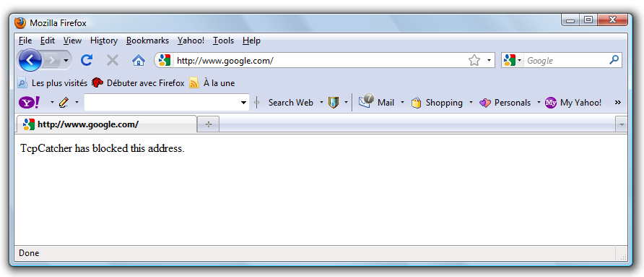Select the http://www.google.com/ tab
The image size is (644, 277).
pyautogui.click(x=106, y=124)
